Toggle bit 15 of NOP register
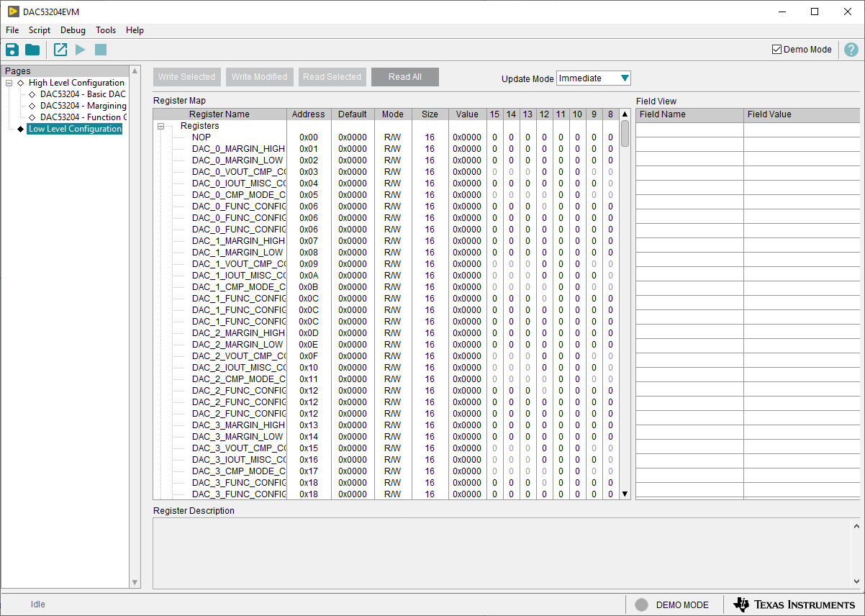This screenshot has width=865, height=616. click(494, 137)
